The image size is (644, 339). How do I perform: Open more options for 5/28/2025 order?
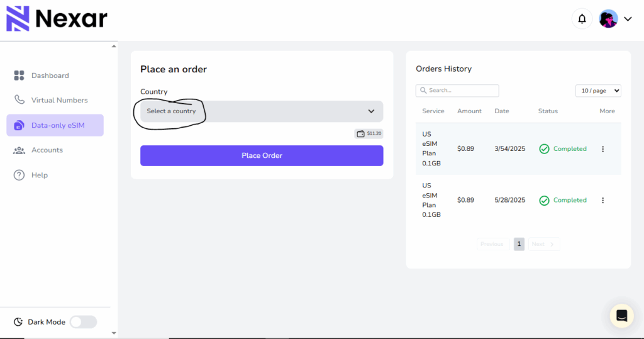pos(602,200)
